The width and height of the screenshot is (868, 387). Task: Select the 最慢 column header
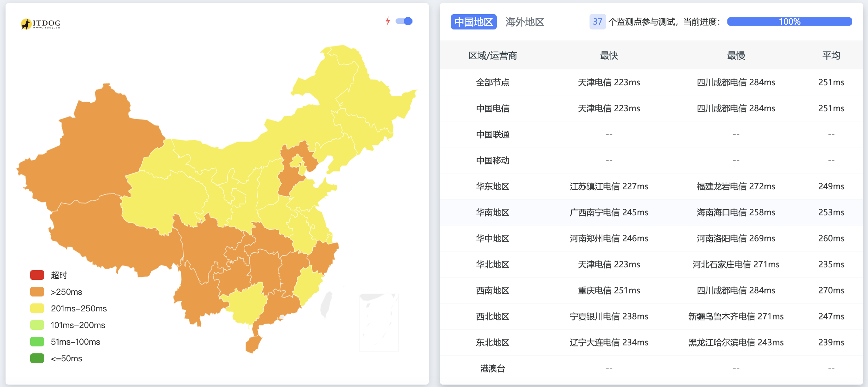tap(736, 55)
